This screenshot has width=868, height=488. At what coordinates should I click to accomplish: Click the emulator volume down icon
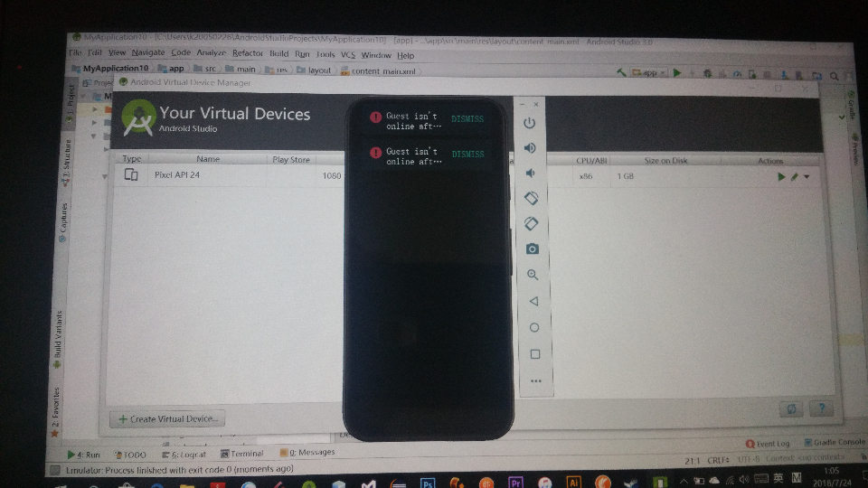coord(531,174)
